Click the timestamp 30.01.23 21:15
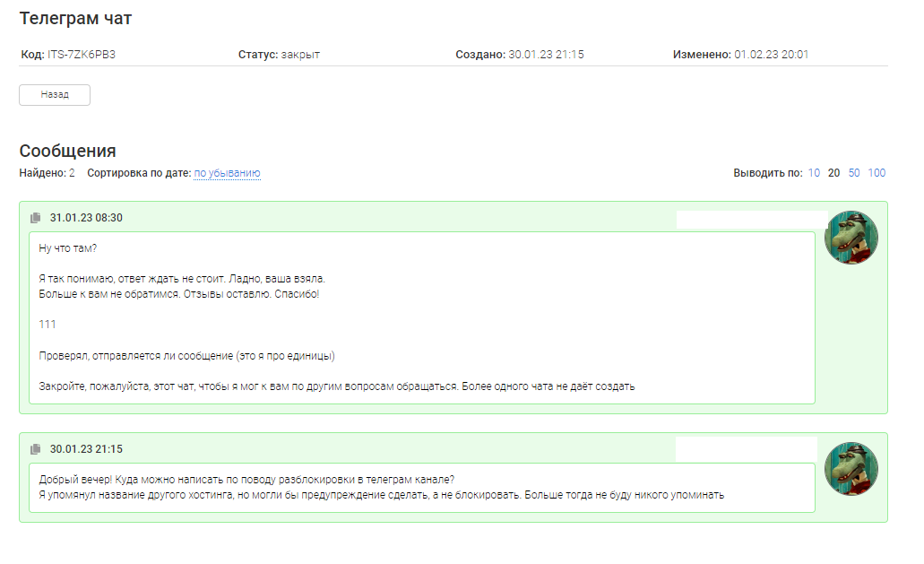 click(x=86, y=449)
